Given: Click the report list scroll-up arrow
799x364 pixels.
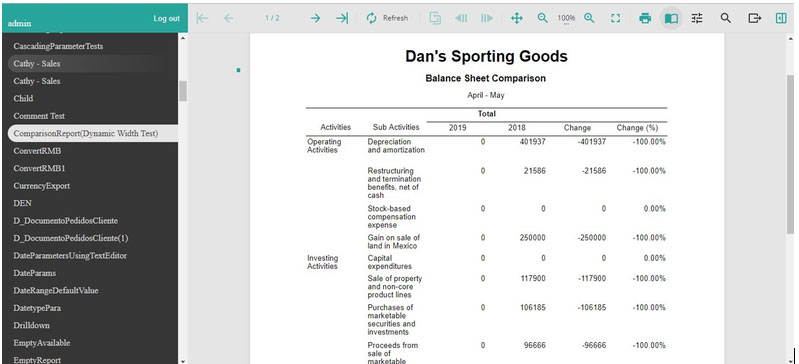Looking at the screenshot, I should click(182, 37).
